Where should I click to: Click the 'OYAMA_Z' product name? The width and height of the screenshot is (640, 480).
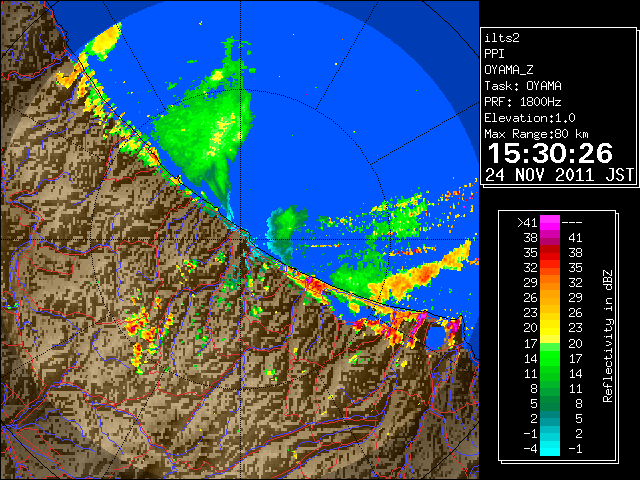509,70
